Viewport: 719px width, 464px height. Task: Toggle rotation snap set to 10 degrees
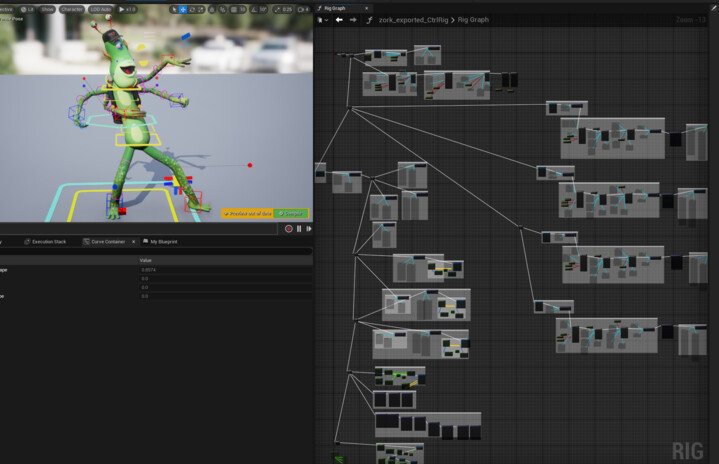[259, 9]
